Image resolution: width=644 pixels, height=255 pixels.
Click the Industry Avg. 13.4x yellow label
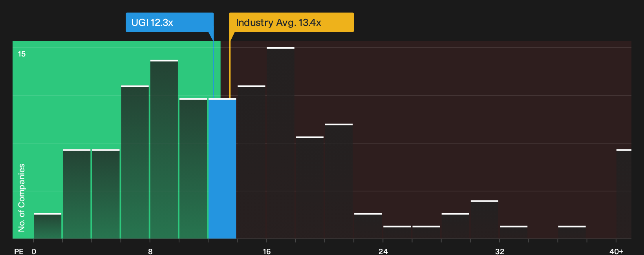coord(291,22)
